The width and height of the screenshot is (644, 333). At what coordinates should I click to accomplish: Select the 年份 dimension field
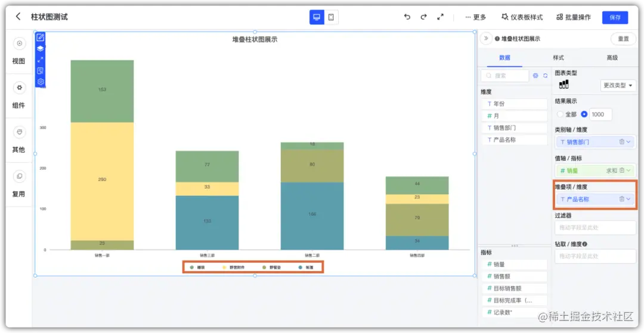click(514, 104)
